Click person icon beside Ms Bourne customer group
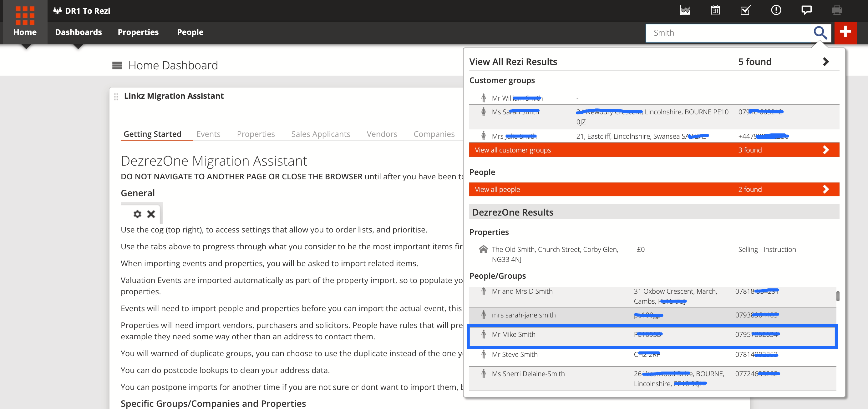868x409 pixels. click(483, 112)
